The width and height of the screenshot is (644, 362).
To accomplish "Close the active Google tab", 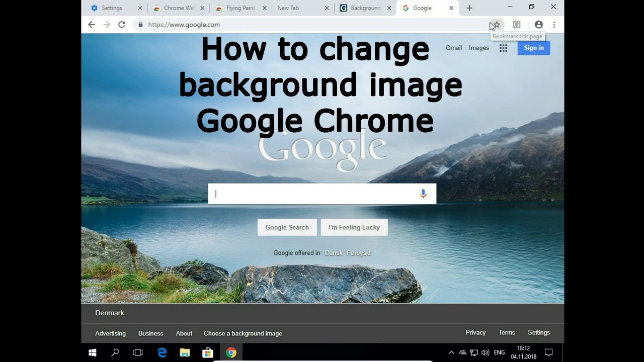I will pos(451,8).
